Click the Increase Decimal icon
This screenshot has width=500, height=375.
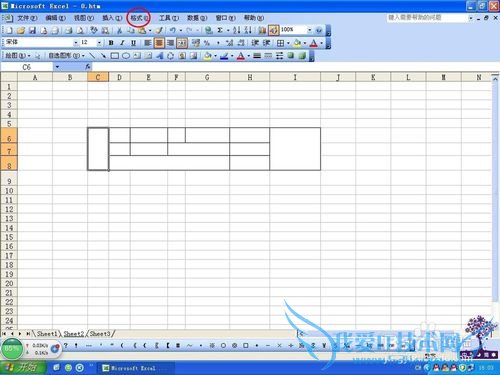(x=229, y=43)
